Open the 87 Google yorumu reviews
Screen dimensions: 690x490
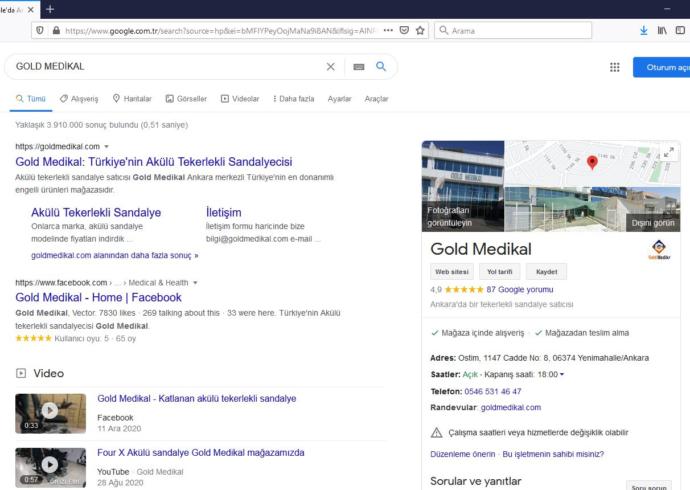click(x=520, y=289)
